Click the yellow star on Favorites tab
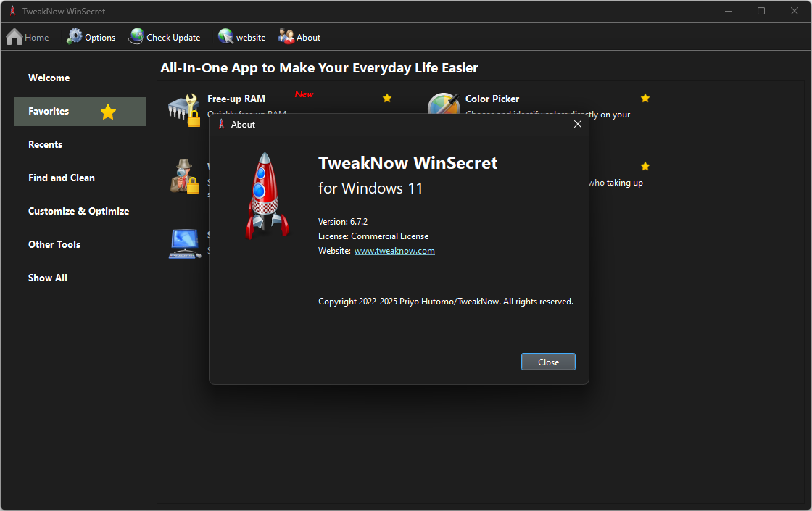 click(108, 112)
